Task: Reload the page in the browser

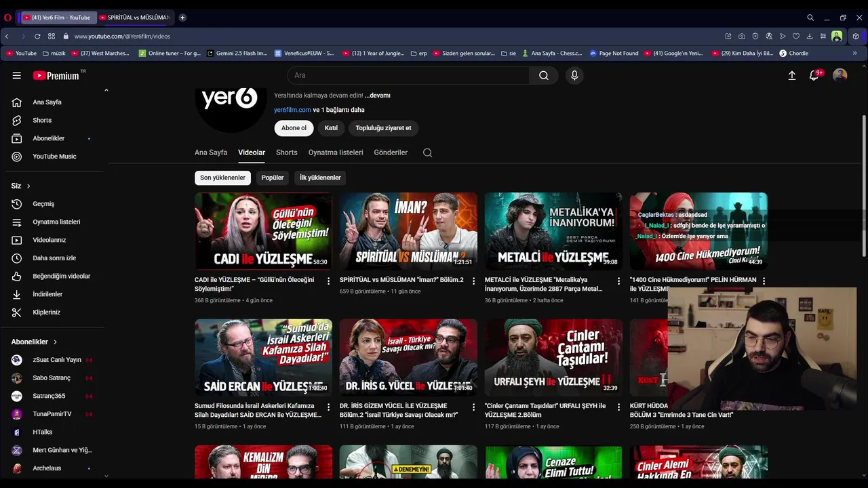Action: pos(37,37)
